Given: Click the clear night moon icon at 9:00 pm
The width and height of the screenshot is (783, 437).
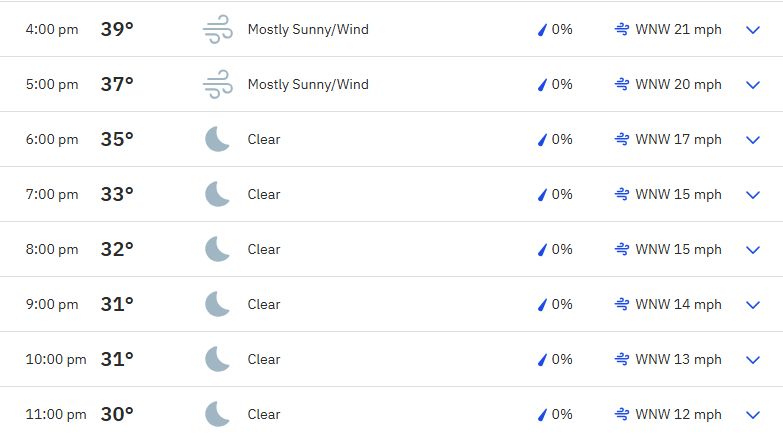Looking at the screenshot, I should click(x=217, y=304).
